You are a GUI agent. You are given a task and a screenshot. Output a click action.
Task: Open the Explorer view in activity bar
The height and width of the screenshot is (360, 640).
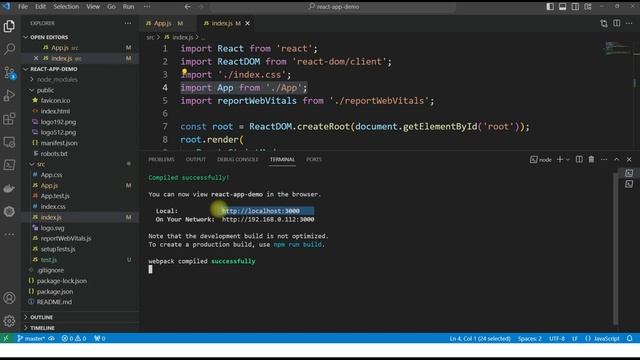pos(9,26)
